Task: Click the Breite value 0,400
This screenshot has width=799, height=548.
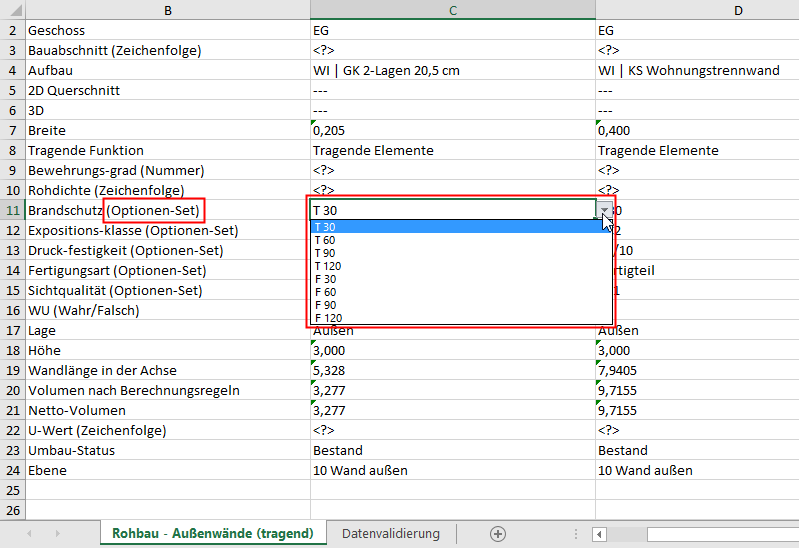Action: 697,131
